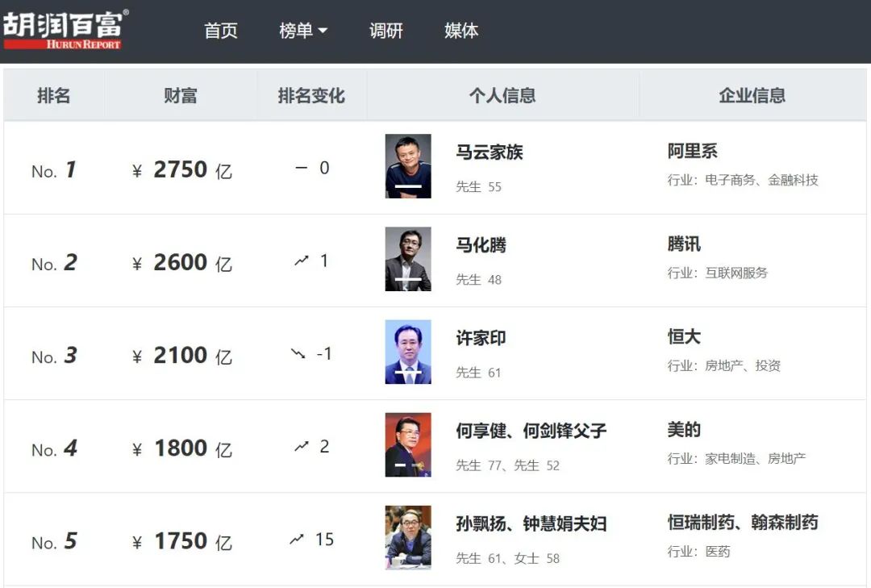Select the 恒瑞制药、翰森制药 company entry

742,523
